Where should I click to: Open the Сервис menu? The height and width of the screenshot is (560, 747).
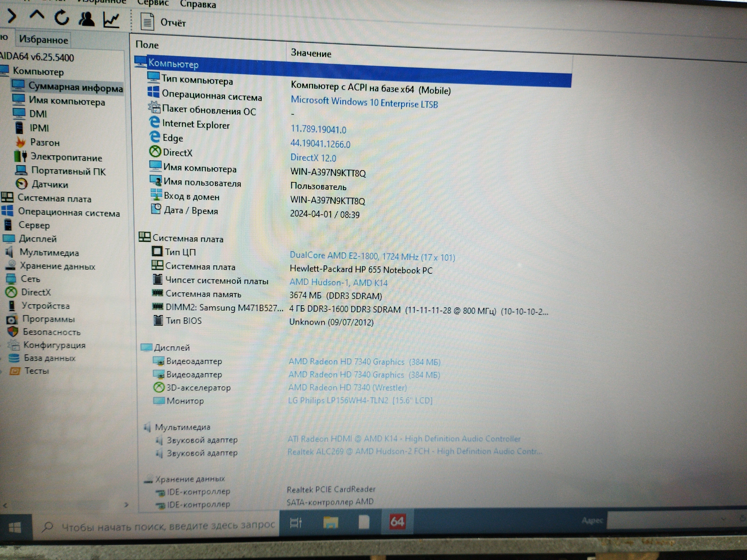(x=153, y=3)
